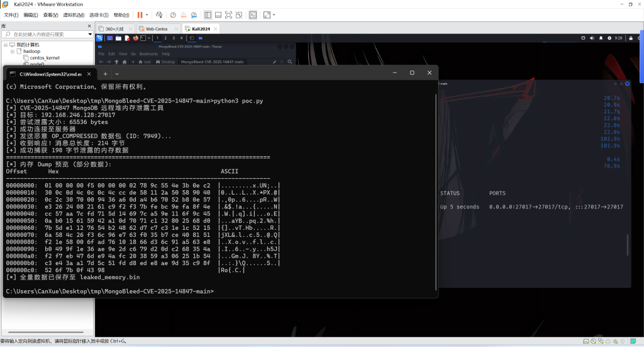This screenshot has height=347, width=644.
Task: Open Firefox in the Kali panel
Action: coord(135,38)
